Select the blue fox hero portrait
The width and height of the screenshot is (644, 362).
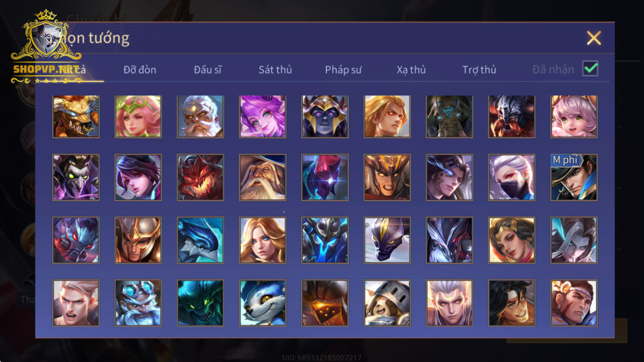tap(263, 303)
